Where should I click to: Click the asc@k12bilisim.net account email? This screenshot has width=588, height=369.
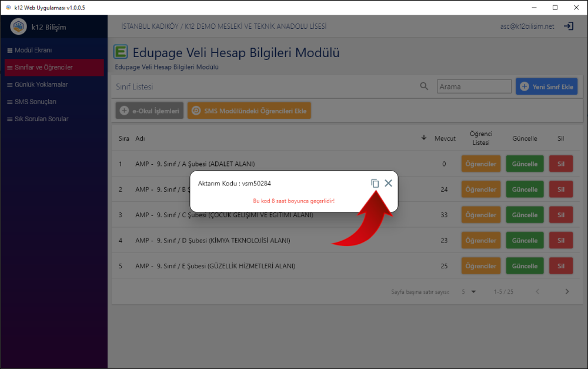tap(527, 26)
